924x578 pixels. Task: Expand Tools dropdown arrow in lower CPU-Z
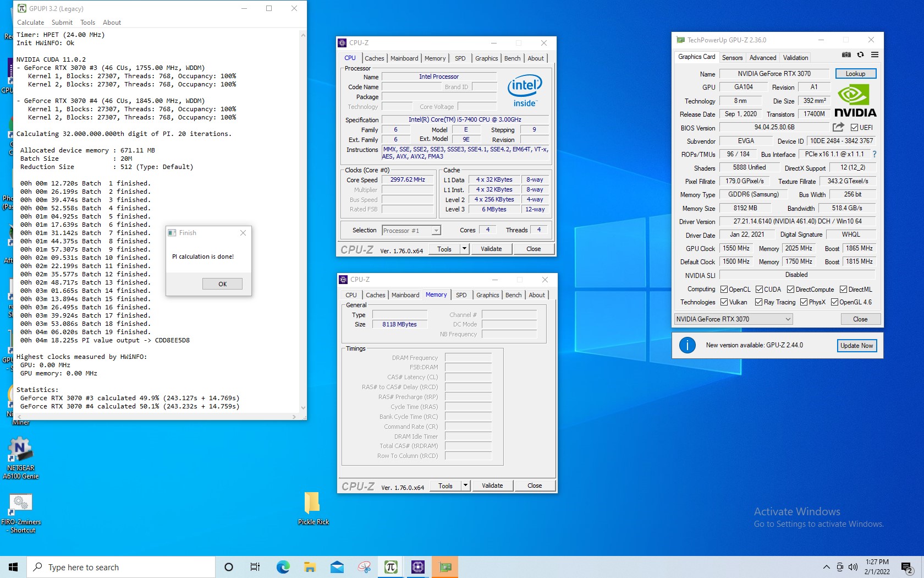click(x=465, y=486)
